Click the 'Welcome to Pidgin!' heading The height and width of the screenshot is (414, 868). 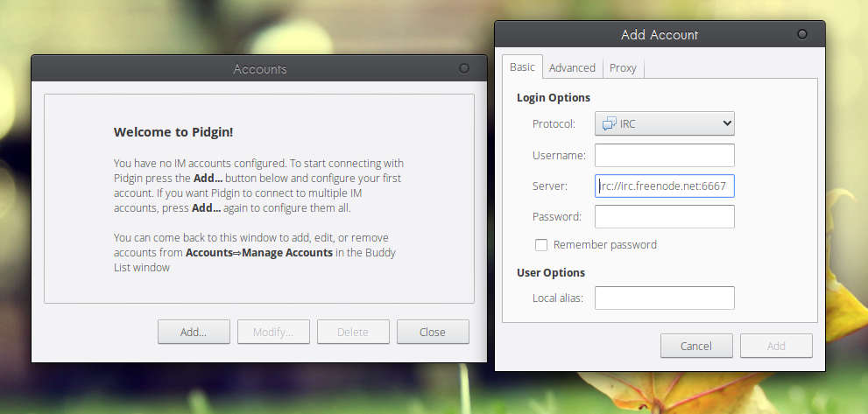pyautogui.click(x=173, y=132)
